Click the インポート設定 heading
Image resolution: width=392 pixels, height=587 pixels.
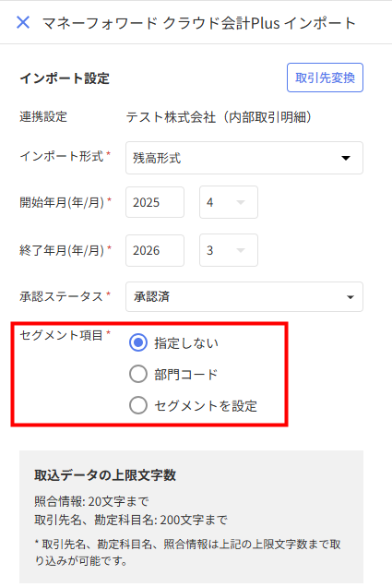[x=65, y=78]
